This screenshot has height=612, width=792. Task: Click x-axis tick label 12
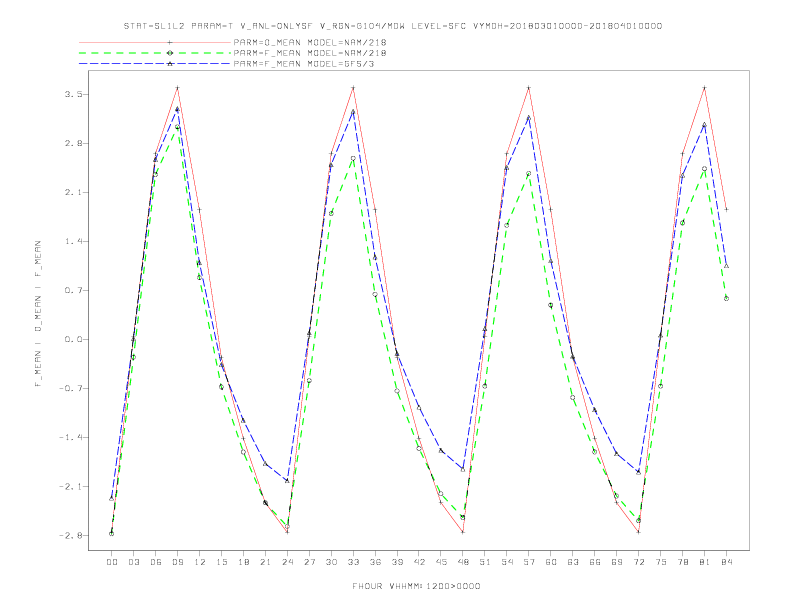click(x=200, y=562)
